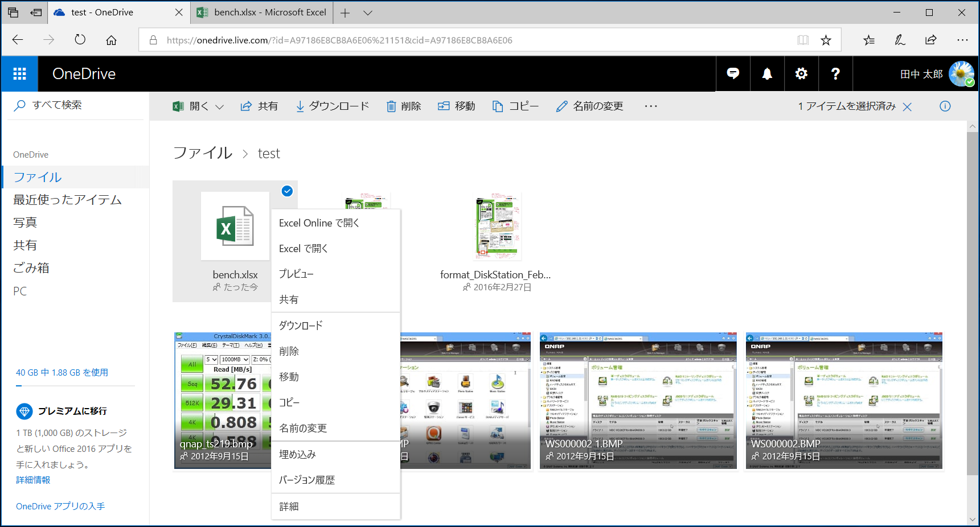Click the 詳細情報 link under premium offer
Viewport: 980px width, 527px height.
tap(32, 480)
